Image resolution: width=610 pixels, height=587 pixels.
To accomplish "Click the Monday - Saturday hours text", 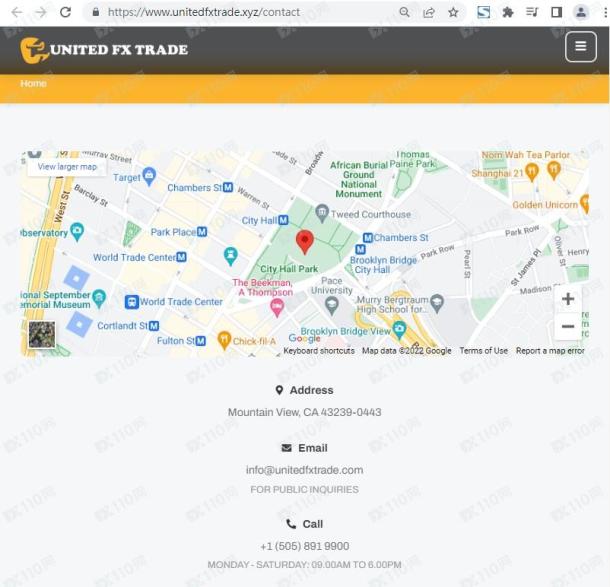I will (305, 565).
